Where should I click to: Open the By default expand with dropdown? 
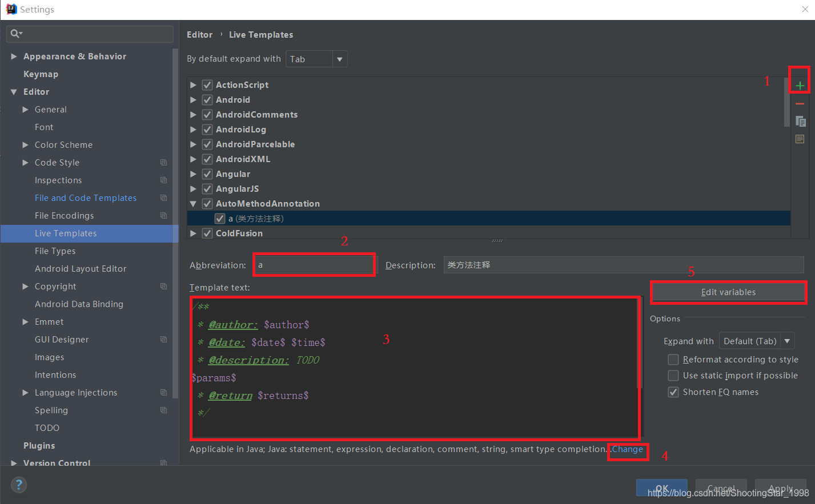(x=316, y=59)
